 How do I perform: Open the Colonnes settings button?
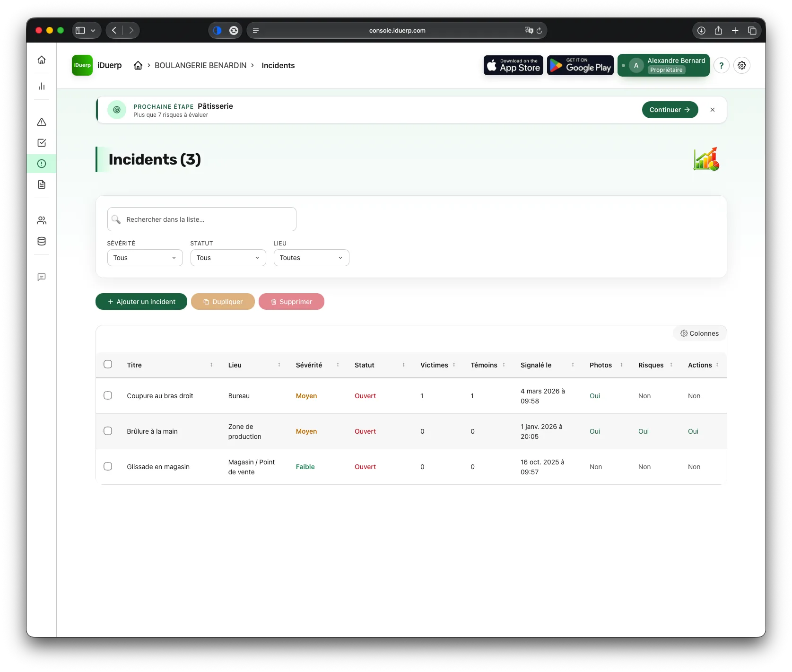699,333
